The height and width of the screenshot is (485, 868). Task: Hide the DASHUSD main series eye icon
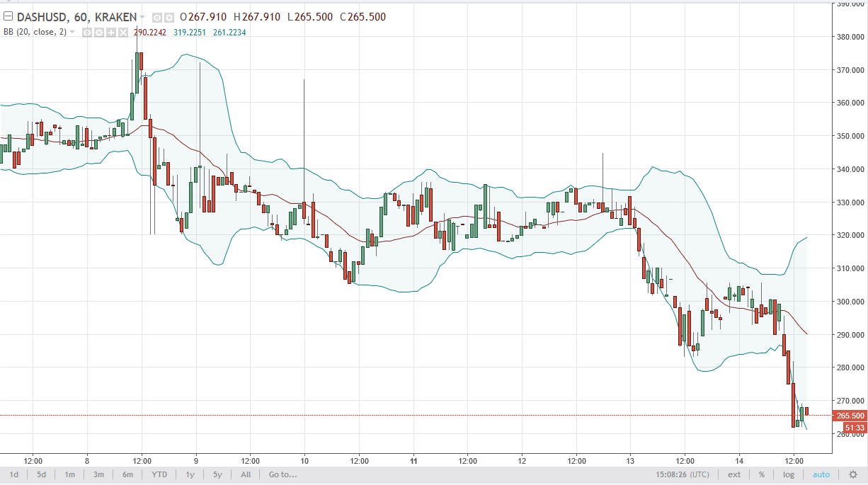[157, 17]
